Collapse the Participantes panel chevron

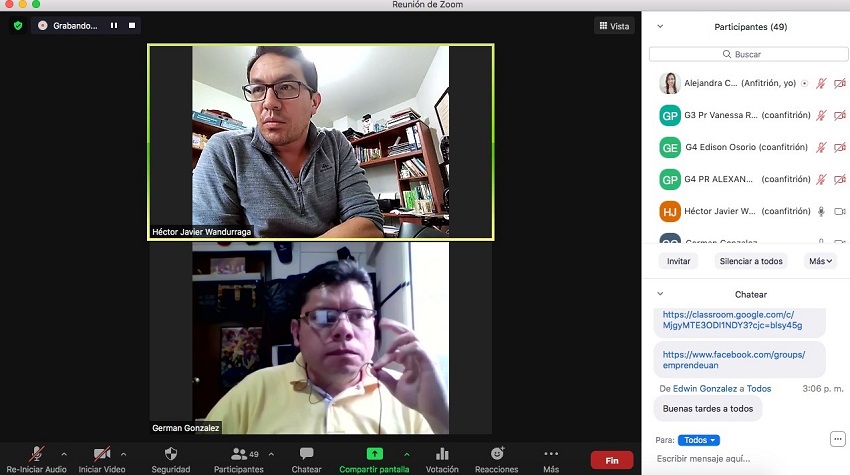coord(660,26)
